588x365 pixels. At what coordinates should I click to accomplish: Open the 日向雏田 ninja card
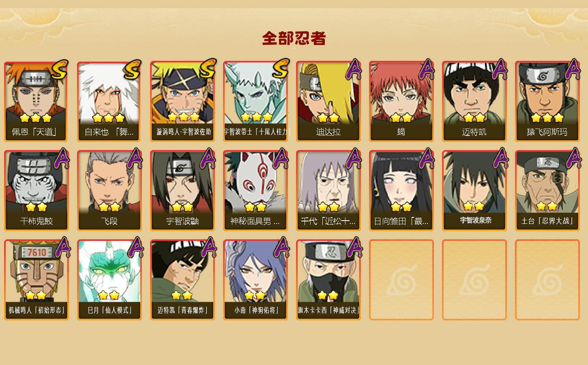coord(401,191)
